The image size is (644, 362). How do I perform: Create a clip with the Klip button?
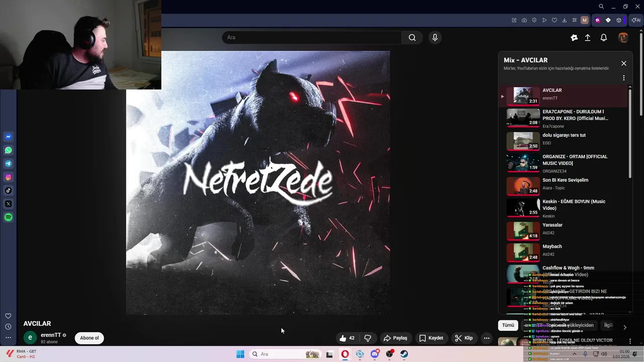tap(463, 338)
